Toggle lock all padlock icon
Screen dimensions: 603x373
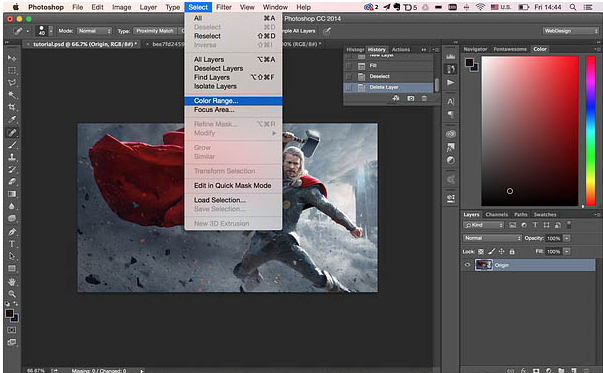[x=512, y=251]
